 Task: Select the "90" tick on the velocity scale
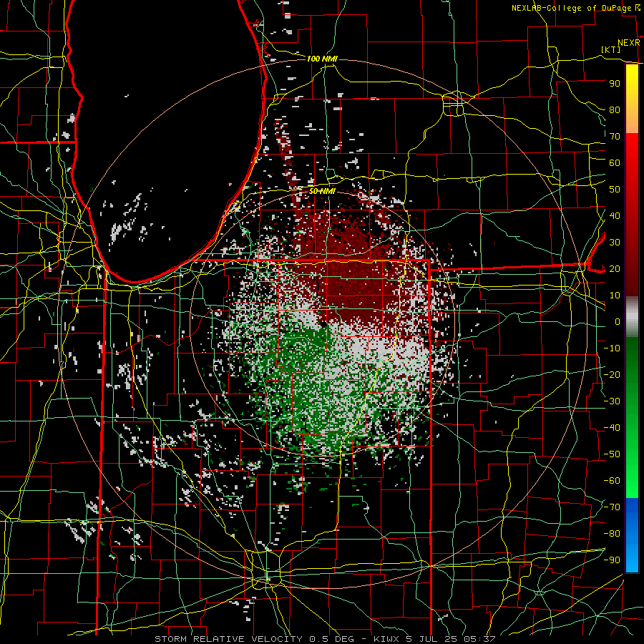pyautogui.click(x=615, y=84)
